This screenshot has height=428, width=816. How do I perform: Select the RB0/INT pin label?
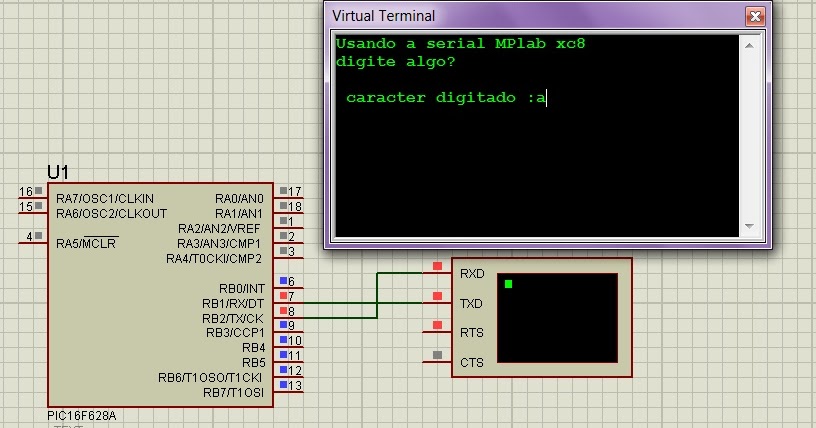(x=241, y=289)
